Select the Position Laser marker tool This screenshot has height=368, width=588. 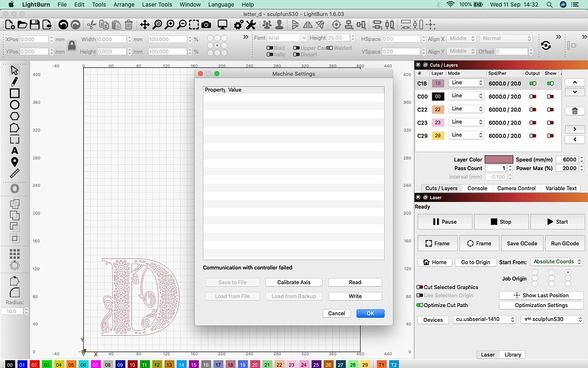(15, 162)
